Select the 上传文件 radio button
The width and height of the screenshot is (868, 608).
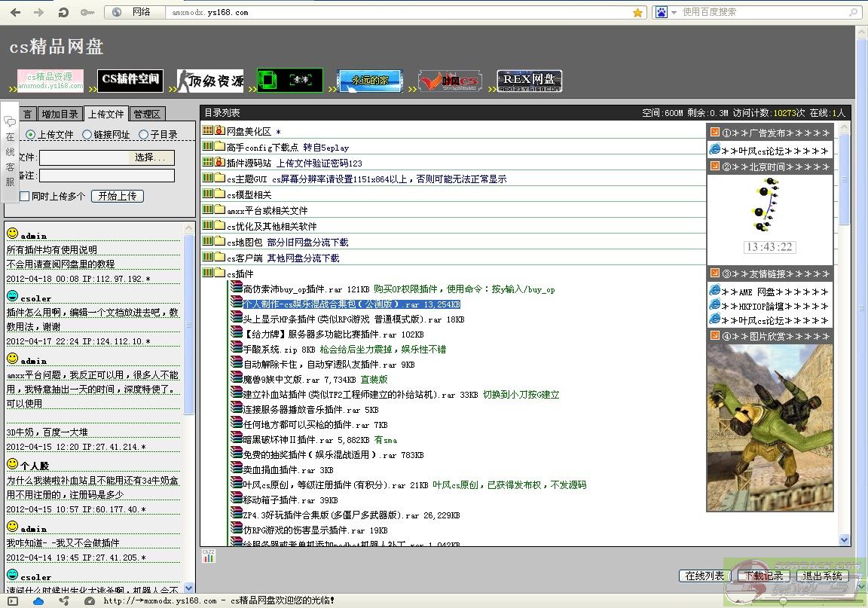tap(31, 135)
